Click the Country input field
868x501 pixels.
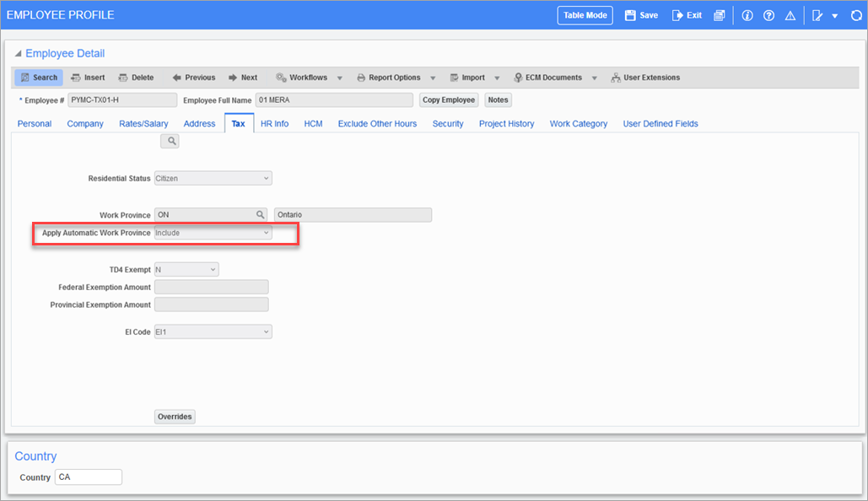(89, 477)
